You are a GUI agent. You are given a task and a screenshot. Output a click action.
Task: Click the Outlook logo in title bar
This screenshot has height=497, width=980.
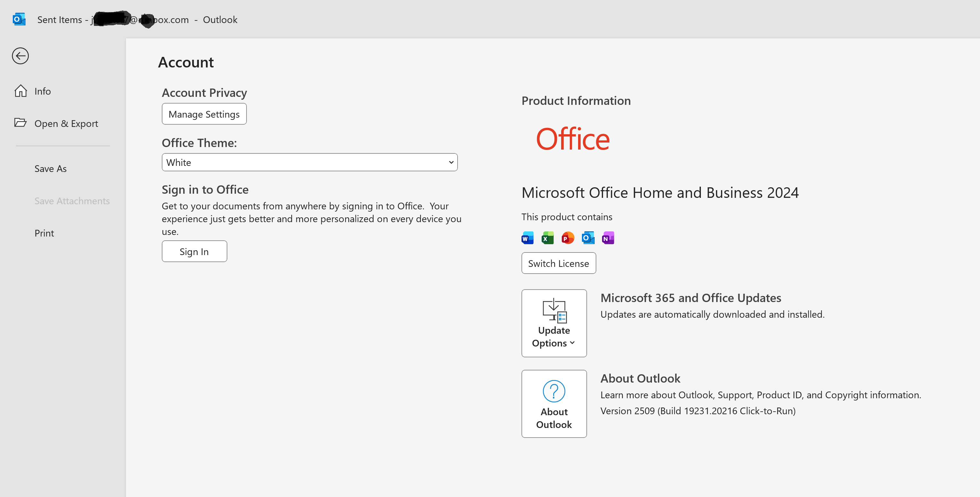click(19, 19)
